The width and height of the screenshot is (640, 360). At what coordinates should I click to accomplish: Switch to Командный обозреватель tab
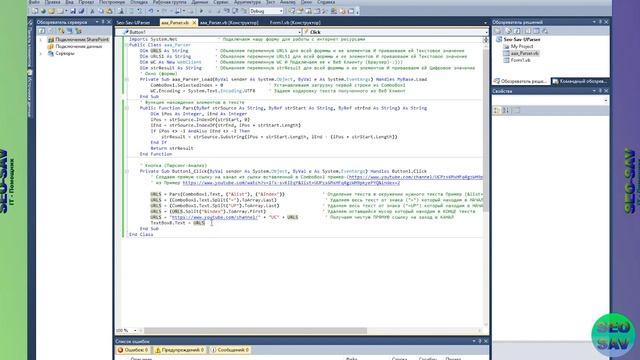pos(580,81)
